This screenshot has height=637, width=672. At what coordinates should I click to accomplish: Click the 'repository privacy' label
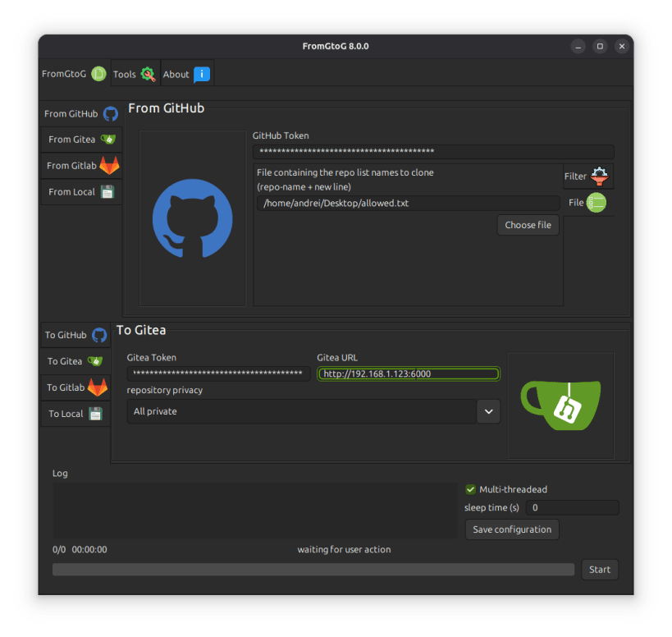(x=165, y=390)
